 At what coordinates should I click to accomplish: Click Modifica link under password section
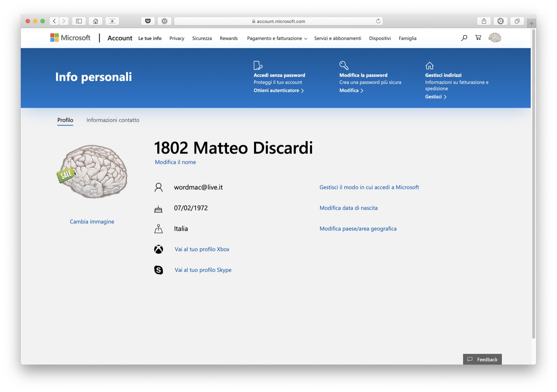click(351, 91)
